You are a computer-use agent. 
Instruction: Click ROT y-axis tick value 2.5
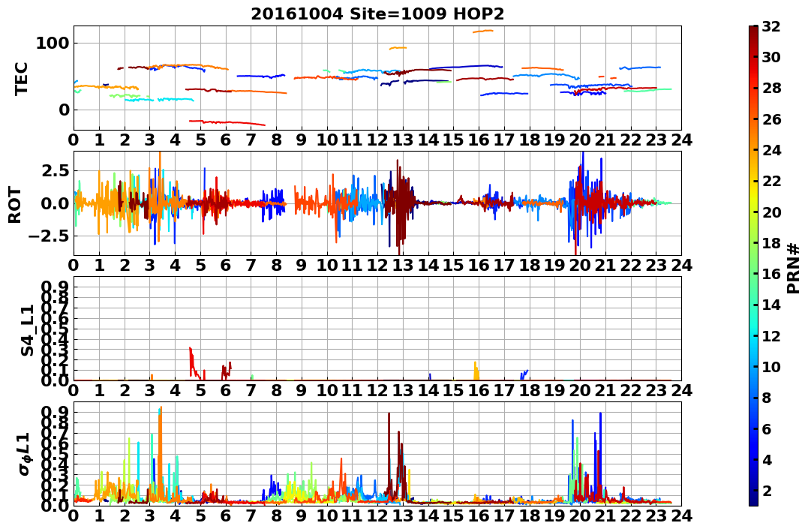[x=55, y=170]
